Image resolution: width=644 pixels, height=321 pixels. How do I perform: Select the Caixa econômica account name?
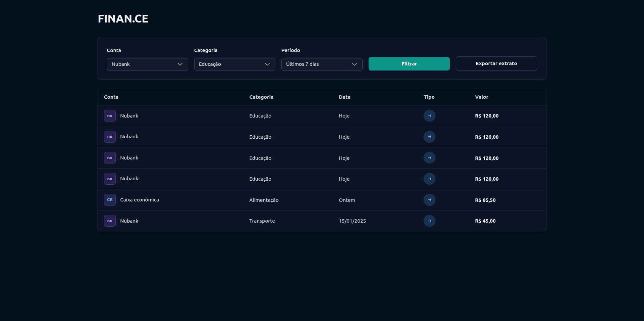140,200
